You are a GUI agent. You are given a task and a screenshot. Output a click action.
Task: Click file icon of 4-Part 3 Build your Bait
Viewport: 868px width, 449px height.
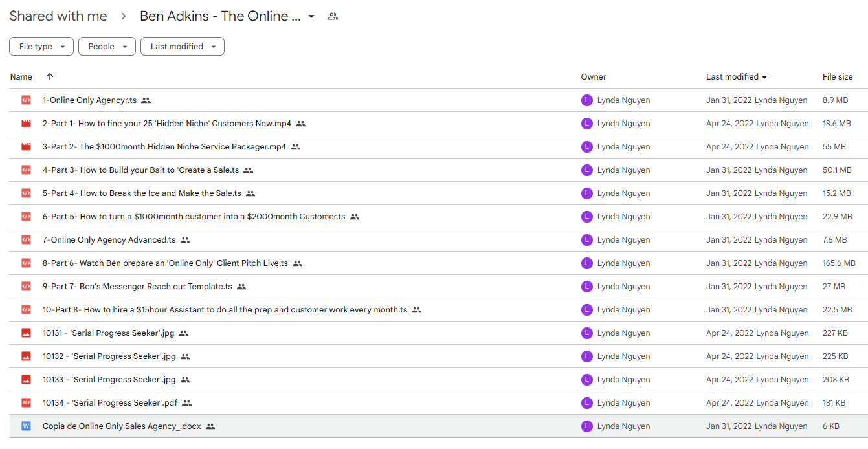click(26, 170)
